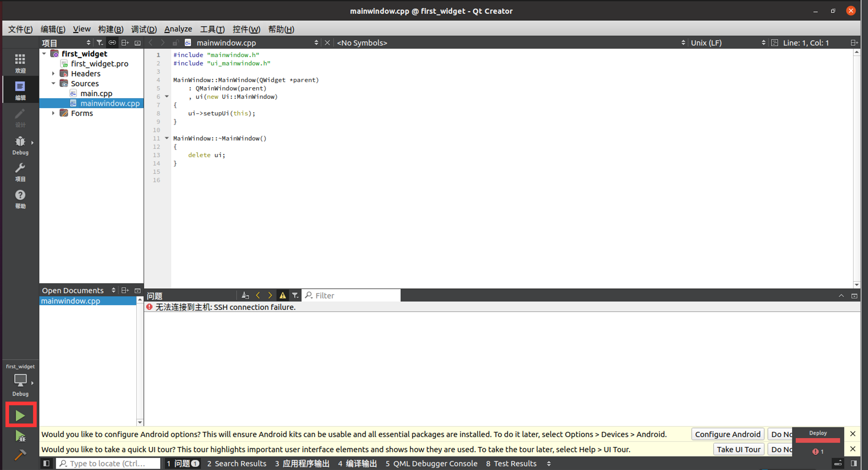This screenshot has width=868, height=470.
Task: Go forward in editor navigation history
Action: (163, 43)
